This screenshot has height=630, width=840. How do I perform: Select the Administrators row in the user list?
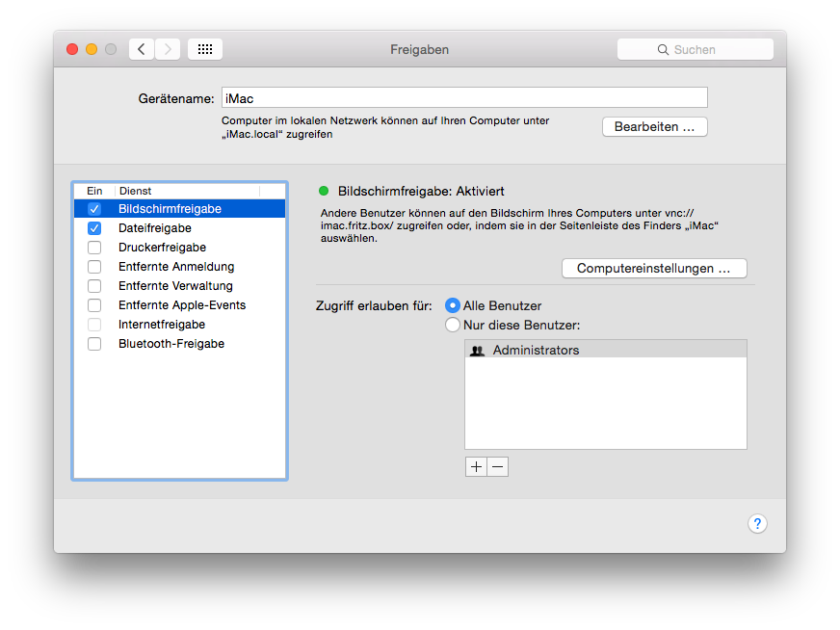pyautogui.click(x=606, y=350)
